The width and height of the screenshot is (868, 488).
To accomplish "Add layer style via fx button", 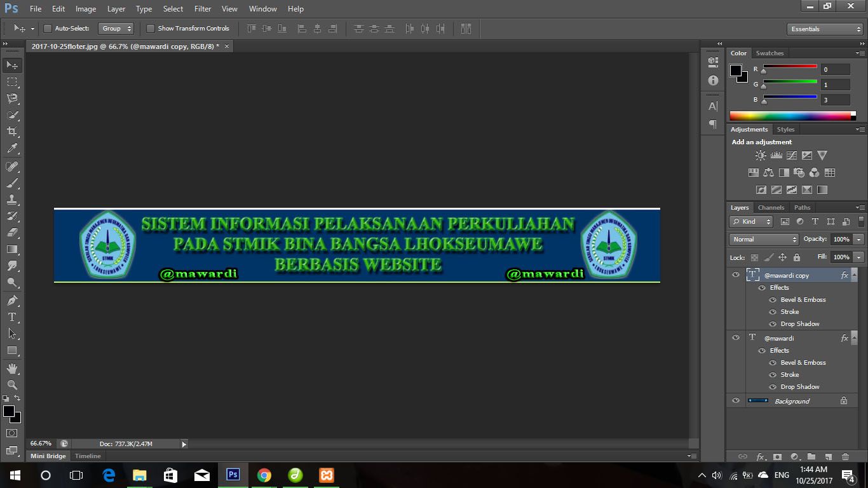I will (761, 456).
